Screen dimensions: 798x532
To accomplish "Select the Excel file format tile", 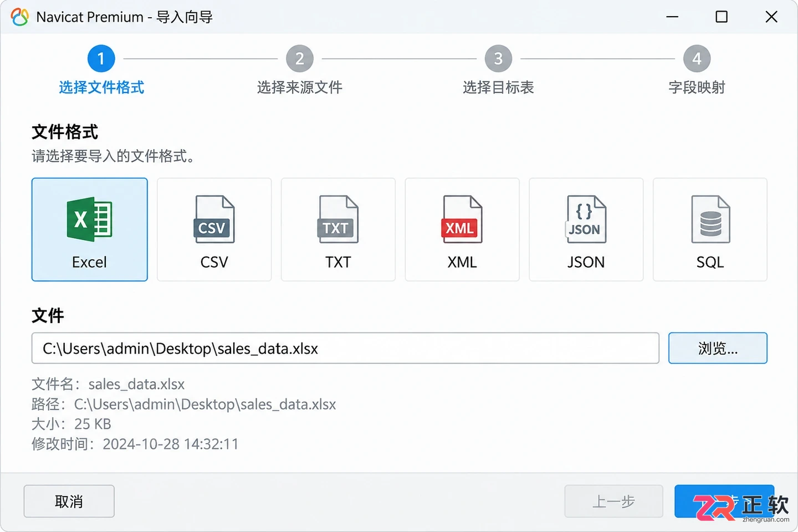I will [90, 229].
